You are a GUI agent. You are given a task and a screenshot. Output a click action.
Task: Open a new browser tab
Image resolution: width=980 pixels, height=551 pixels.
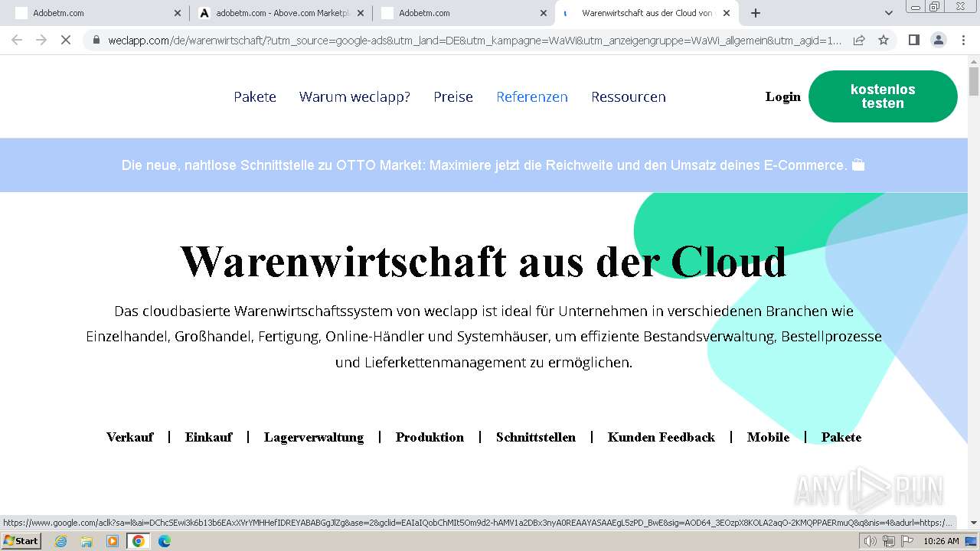pyautogui.click(x=756, y=13)
